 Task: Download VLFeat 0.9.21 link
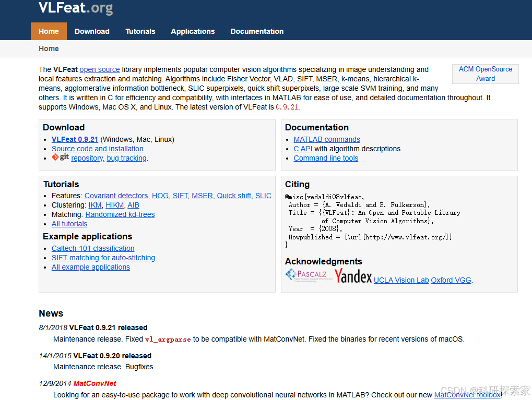75,139
